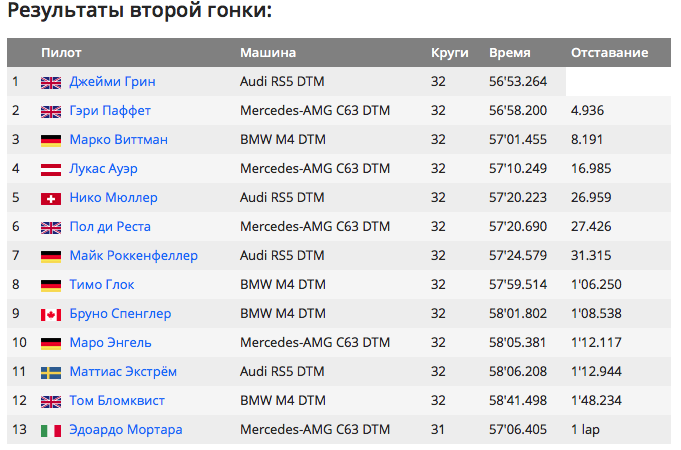Screen dimensions: 681x450
Task: Click the German flag beside Тимо Глок
Action: [x=51, y=286]
